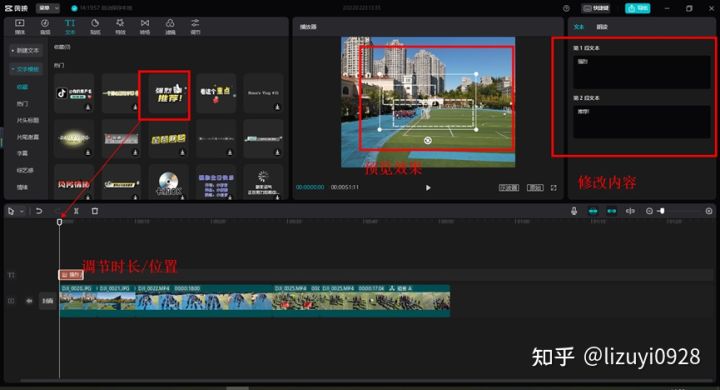Select Opening titles (片头标题) category
The height and width of the screenshot is (390, 720).
[x=28, y=120]
